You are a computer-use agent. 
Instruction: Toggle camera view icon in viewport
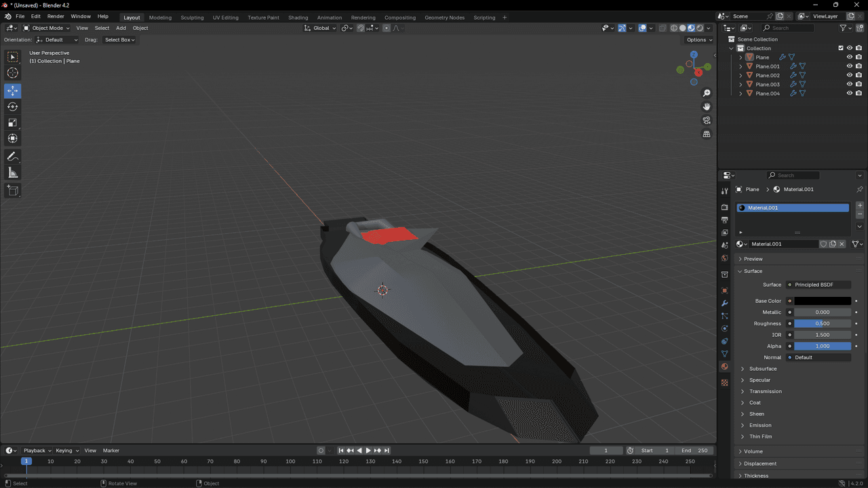[707, 121]
